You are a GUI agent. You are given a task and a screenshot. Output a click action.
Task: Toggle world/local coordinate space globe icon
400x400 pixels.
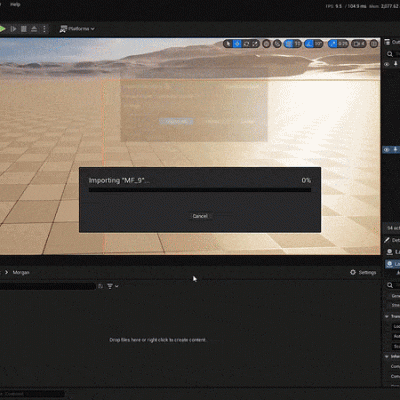266,44
